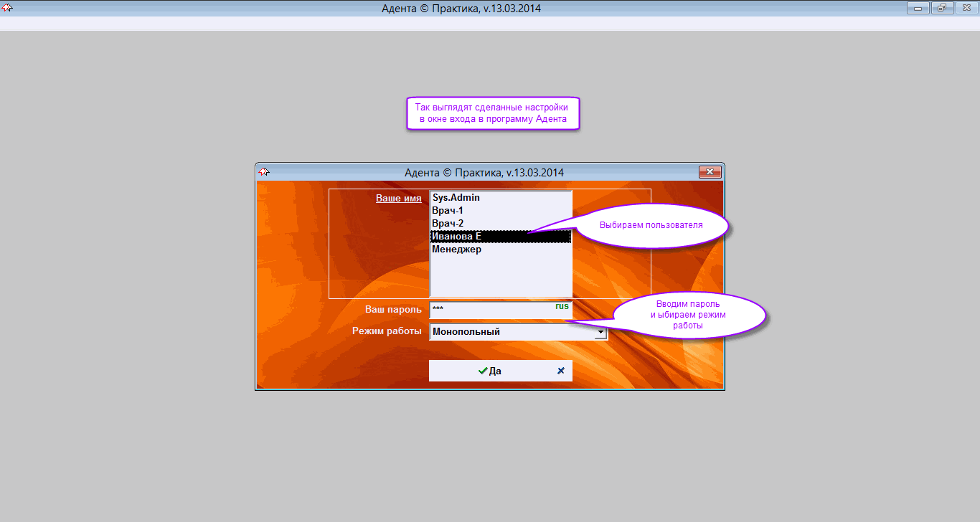This screenshot has width=980, height=522.
Task: Click the green rus keyboard layout indicator
Action: (562, 306)
